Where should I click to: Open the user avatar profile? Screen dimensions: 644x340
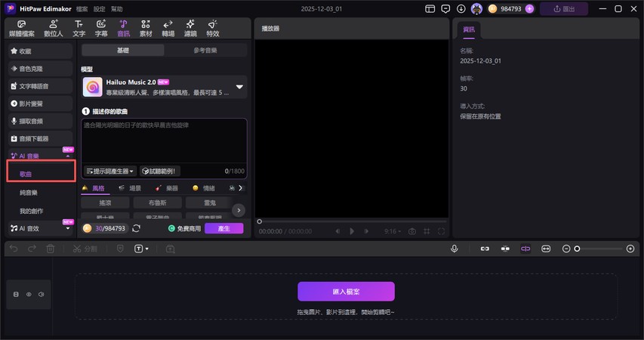pyautogui.click(x=476, y=8)
